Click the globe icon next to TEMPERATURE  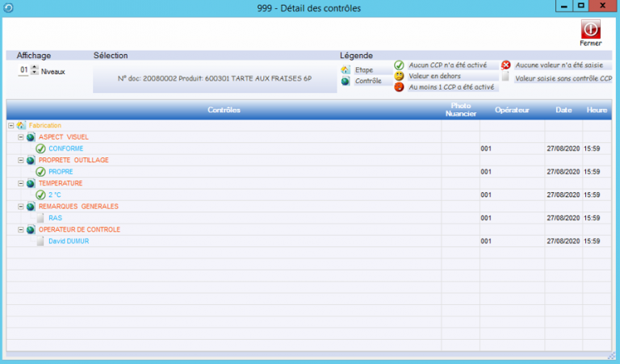click(31, 183)
